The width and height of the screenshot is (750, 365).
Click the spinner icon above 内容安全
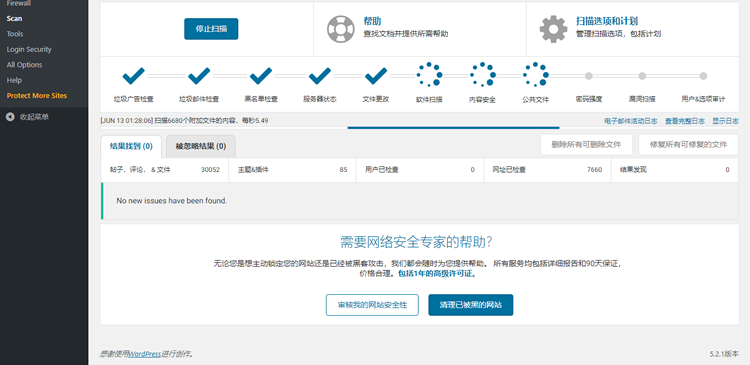[x=482, y=75]
